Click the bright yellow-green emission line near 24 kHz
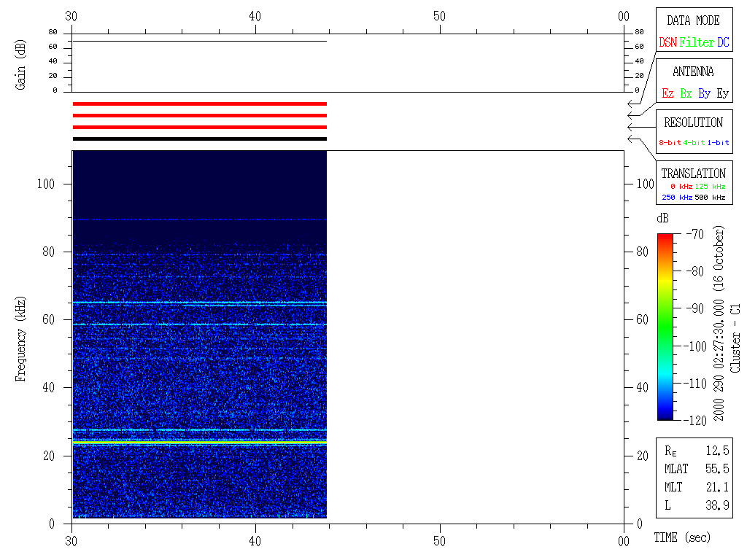Screen dimensions: 747x560 [199, 442]
